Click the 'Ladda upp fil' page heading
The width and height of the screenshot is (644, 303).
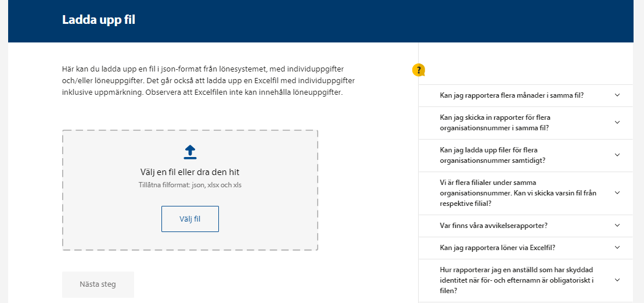(x=99, y=20)
